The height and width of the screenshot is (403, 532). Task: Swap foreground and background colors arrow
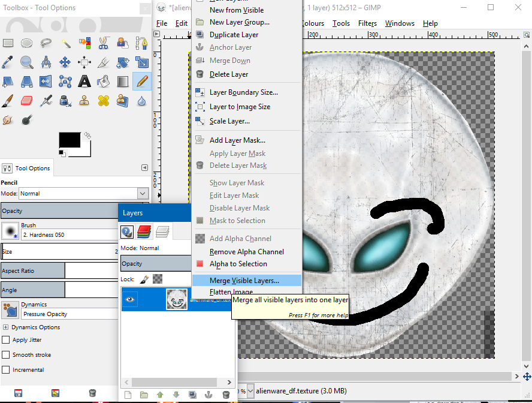click(87, 136)
